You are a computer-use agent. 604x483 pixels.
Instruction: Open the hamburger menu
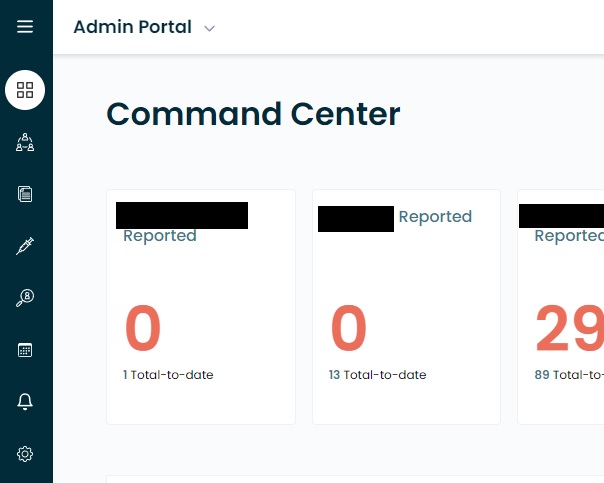pyautogui.click(x=25, y=27)
